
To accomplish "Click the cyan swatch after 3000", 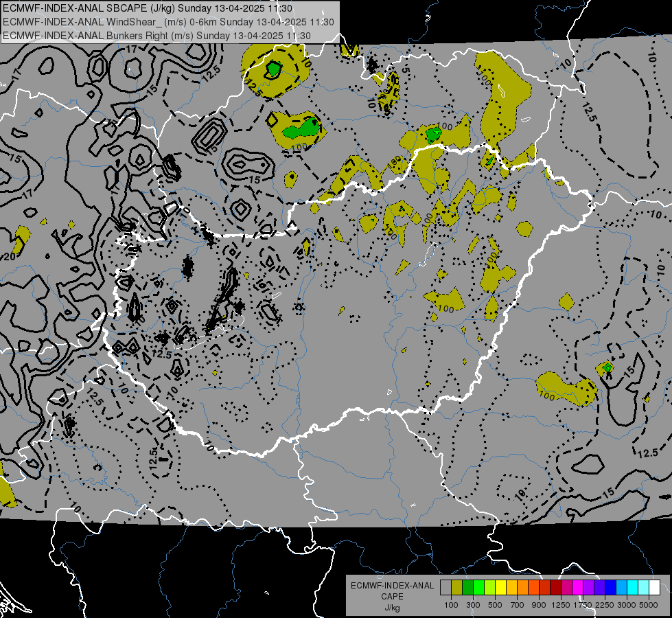I will (633, 588).
